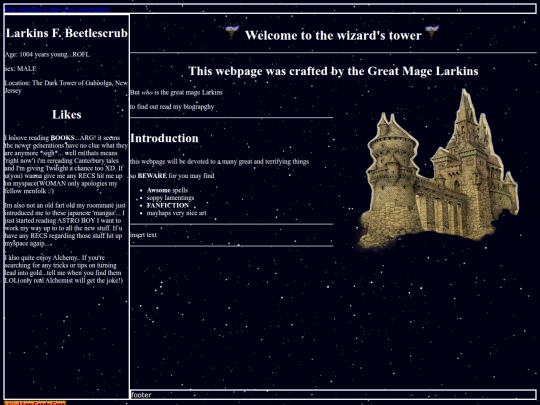Image resolution: width=540 pixels, height=405 pixels.
Task: Open "the dragon's den" link
Action: (x=33, y=9)
